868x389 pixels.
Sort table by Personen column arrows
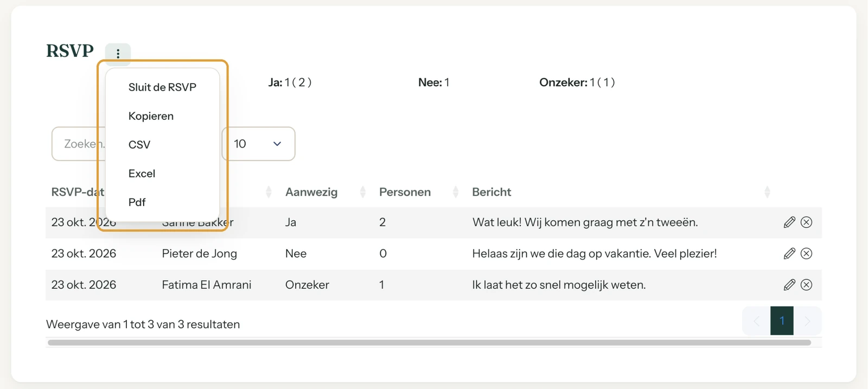coord(456,192)
